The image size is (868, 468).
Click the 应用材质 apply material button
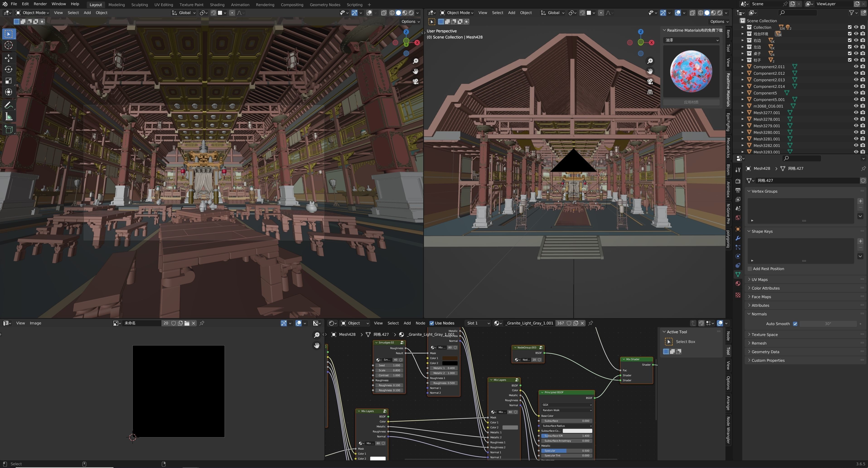click(691, 102)
